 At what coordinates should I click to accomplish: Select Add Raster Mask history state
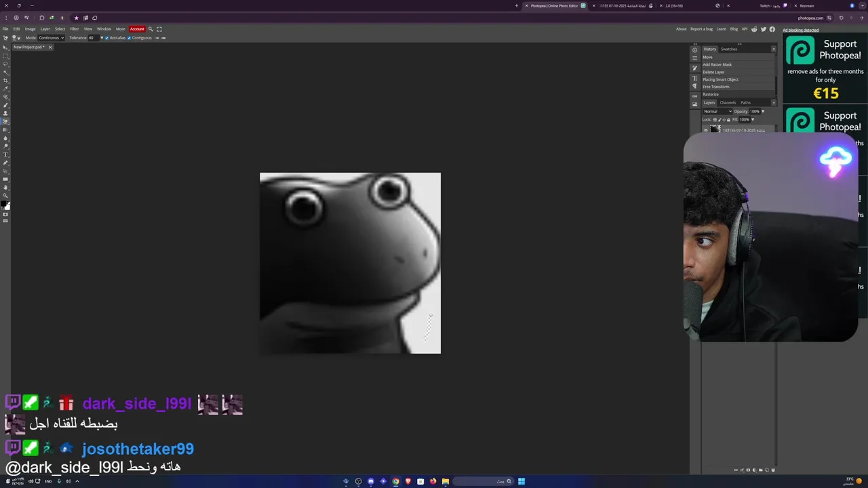tap(738, 64)
